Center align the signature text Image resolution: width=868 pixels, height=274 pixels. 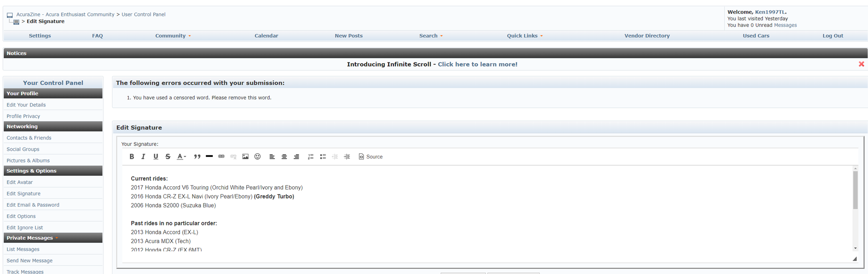284,157
